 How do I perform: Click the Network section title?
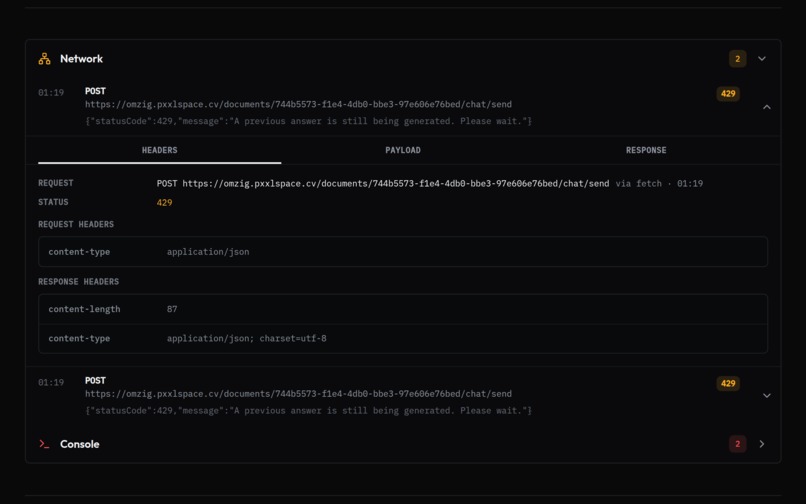click(x=81, y=59)
